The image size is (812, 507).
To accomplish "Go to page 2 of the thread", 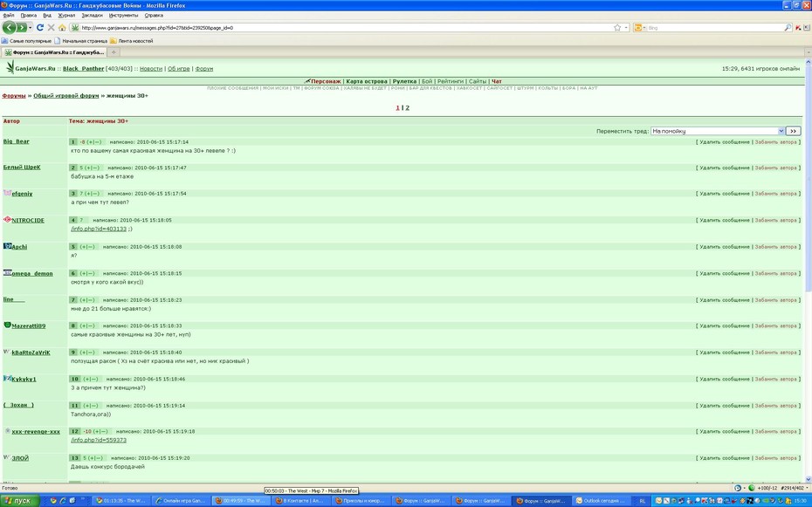I will (407, 108).
